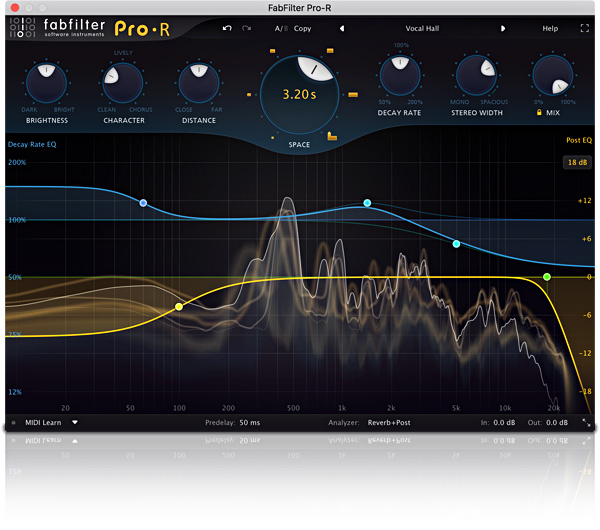Image resolution: width=600 pixels, height=530 pixels.
Task: Enter full screen mode icon
Action: click(584, 28)
